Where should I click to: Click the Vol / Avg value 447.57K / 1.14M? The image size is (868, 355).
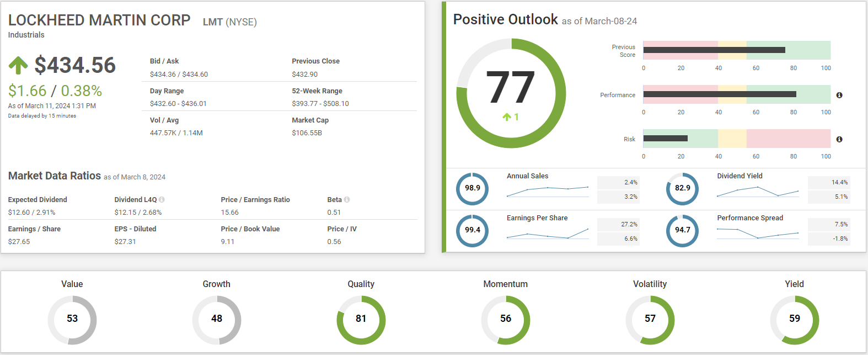176,133
